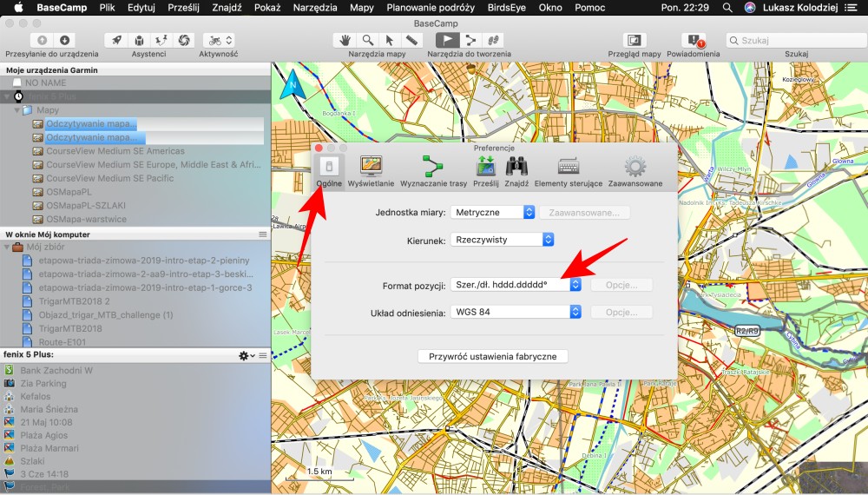
Task: Click the Zaawansowane... button beside Metryczne
Action: point(584,212)
